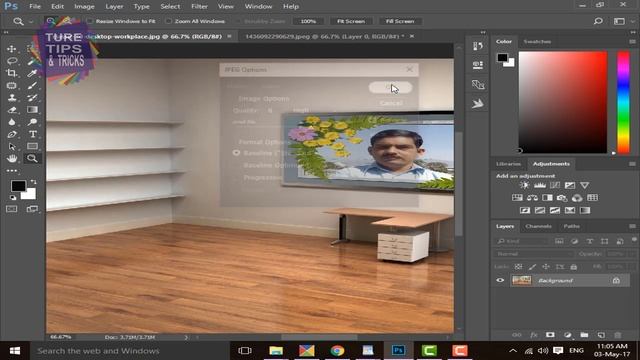Open the Filter menu
Screen dimensions: 640x360
199,7
